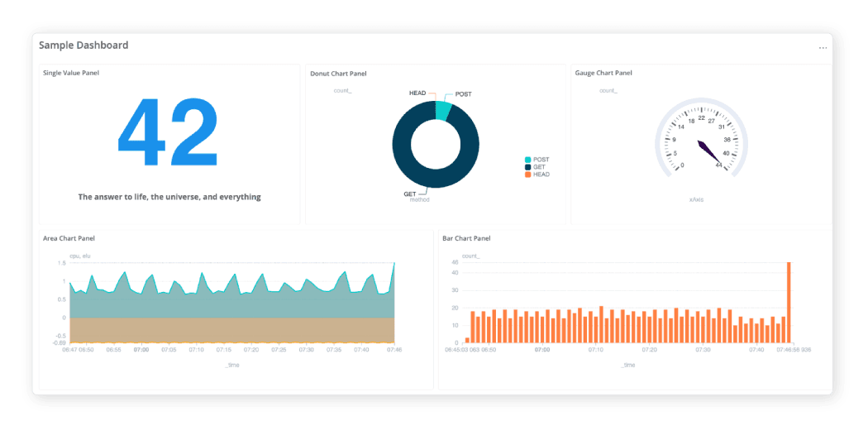This screenshot has height=435, width=868.
Task: Click the big 42 single value
Action: 169,136
